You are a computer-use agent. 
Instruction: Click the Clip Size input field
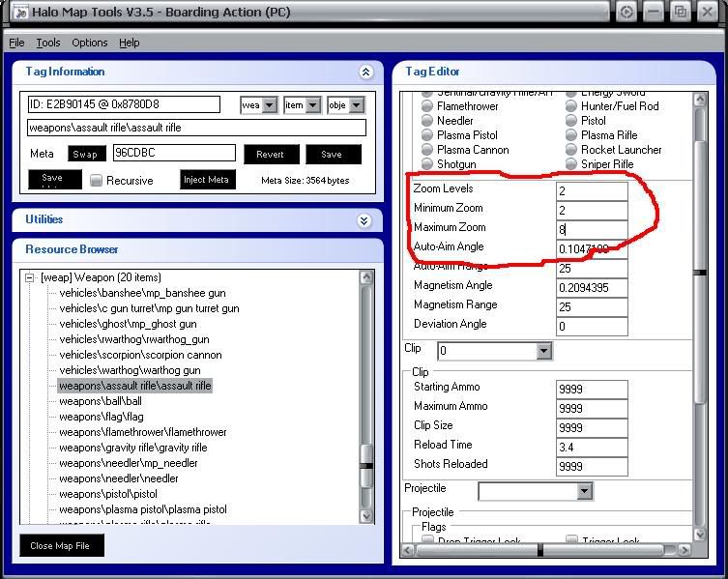[x=592, y=427]
